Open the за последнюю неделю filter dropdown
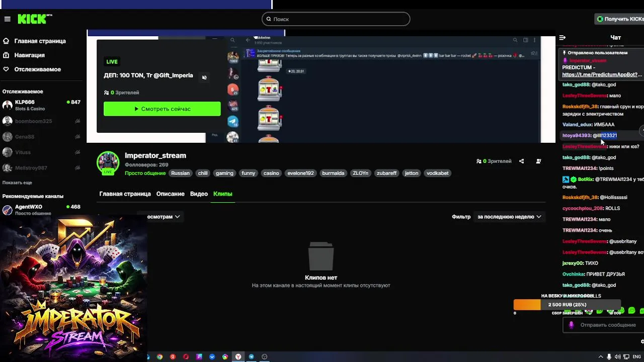Screen dimensions: 644x362 click(509, 217)
